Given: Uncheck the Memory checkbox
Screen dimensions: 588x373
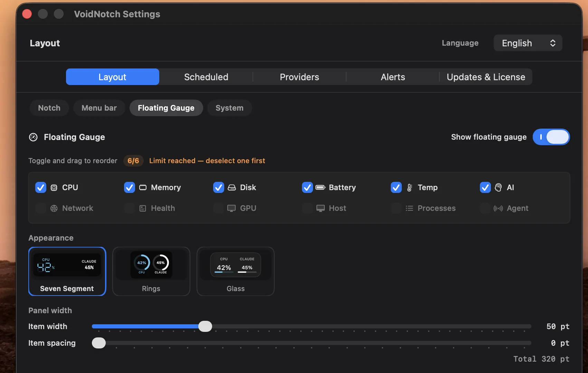Looking at the screenshot, I should point(130,187).
